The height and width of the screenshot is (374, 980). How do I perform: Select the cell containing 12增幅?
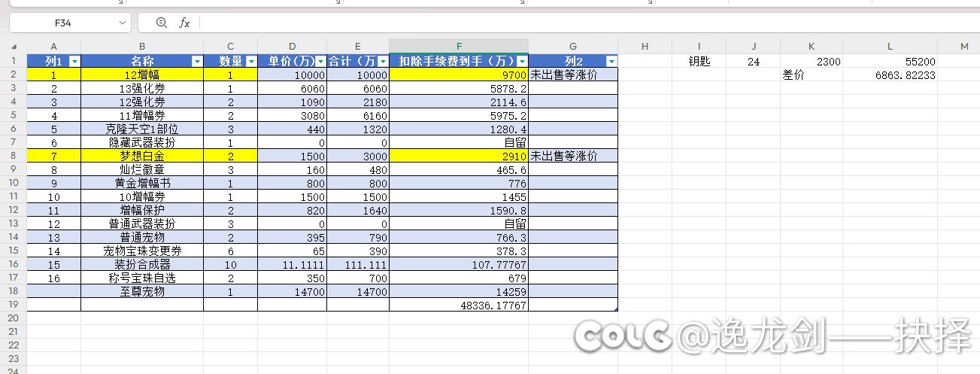point(142,74)
